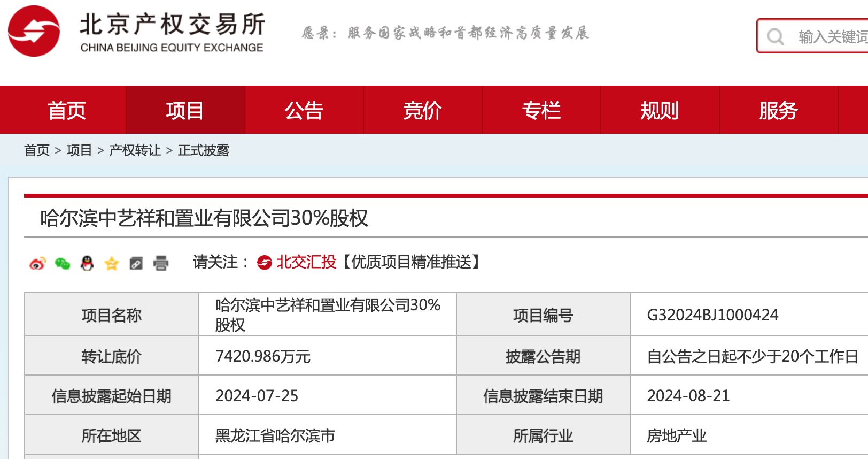The height and width of the screenshot is (459, 868).
Task: Click the 信息披露结束日期 label cell
Action: click(x=543, y=395)
